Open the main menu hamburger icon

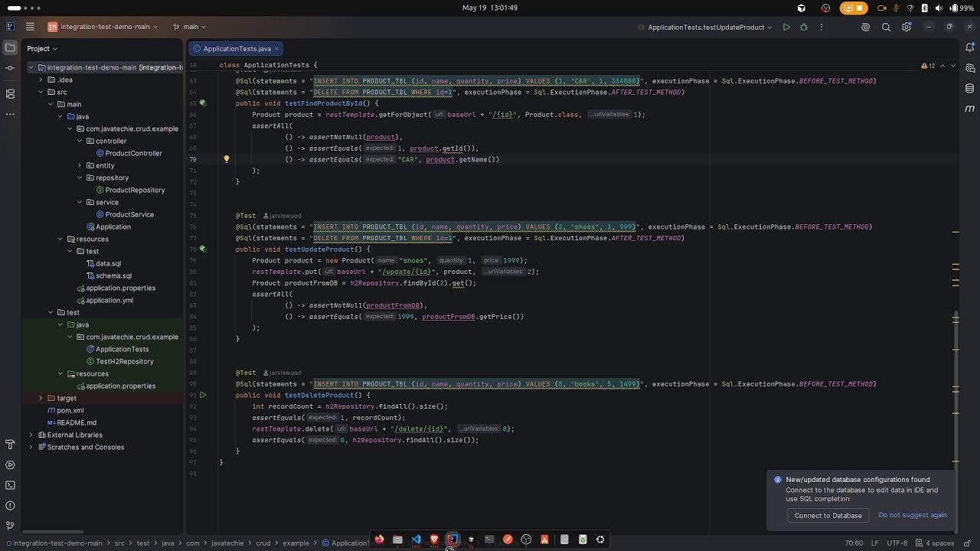(x=30, y=27)
